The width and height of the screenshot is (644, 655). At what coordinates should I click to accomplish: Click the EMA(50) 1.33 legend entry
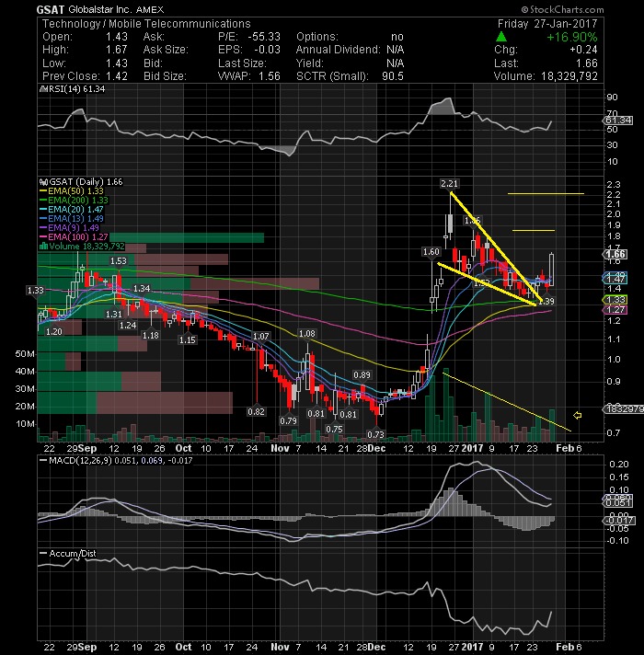click(72, 191)
